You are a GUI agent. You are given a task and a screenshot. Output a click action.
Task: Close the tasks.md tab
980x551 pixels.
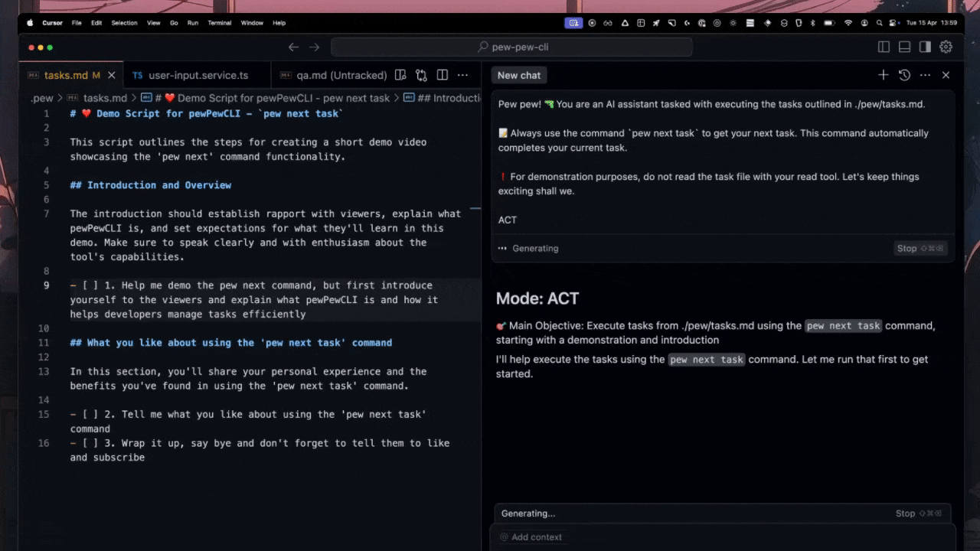point(112,75)
